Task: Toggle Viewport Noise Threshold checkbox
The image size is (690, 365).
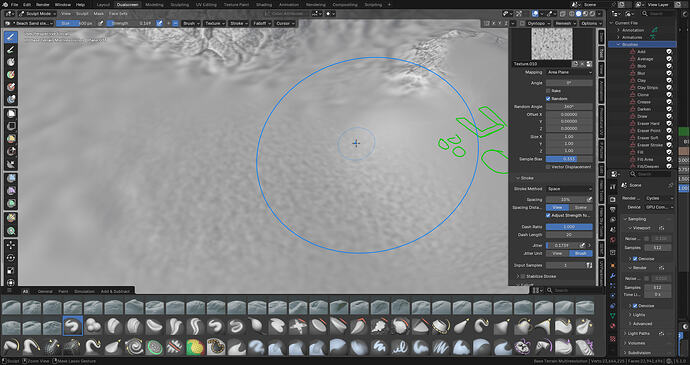Action: [x=647, y=239]
